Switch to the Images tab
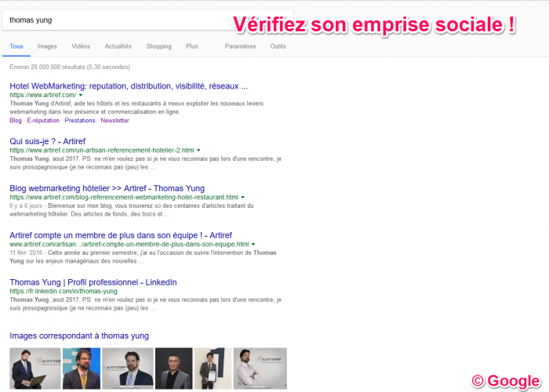The width and height of the screenshot is (549, 392). [x=47, y=46]
